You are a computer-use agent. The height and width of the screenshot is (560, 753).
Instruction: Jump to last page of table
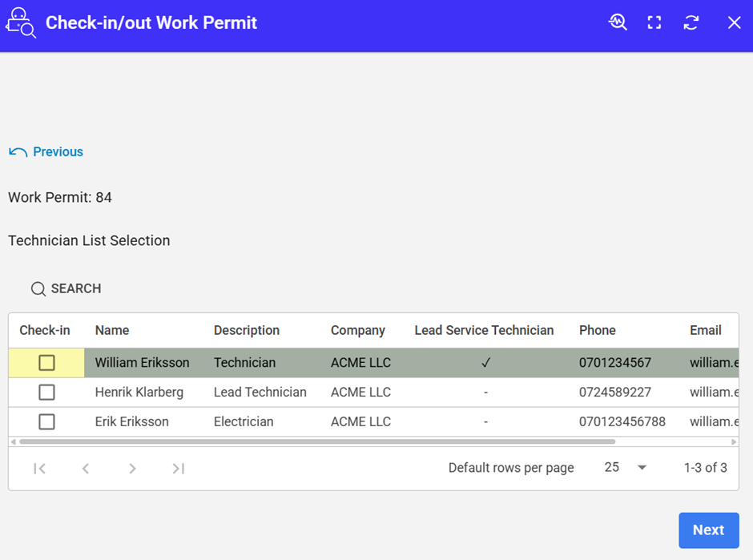click(179, 469)
